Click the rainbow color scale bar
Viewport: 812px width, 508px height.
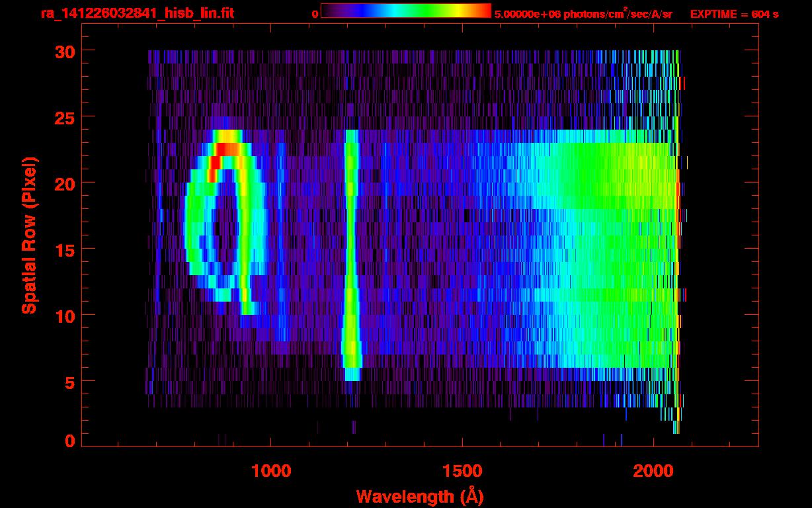(x=406, y=11)
